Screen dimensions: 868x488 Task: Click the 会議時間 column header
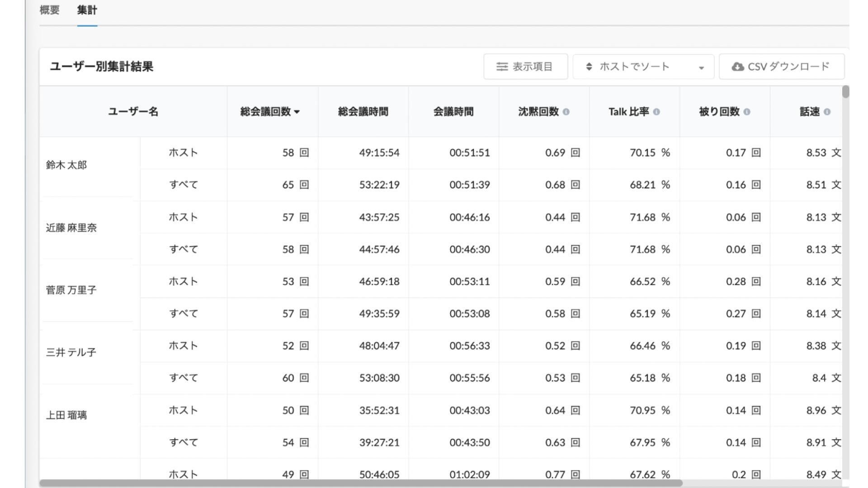[x=453, y=112]
